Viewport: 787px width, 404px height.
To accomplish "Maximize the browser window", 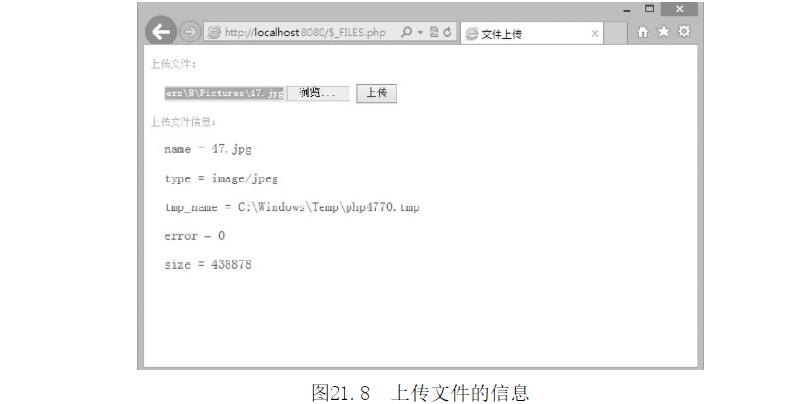I will click(649, 9).
